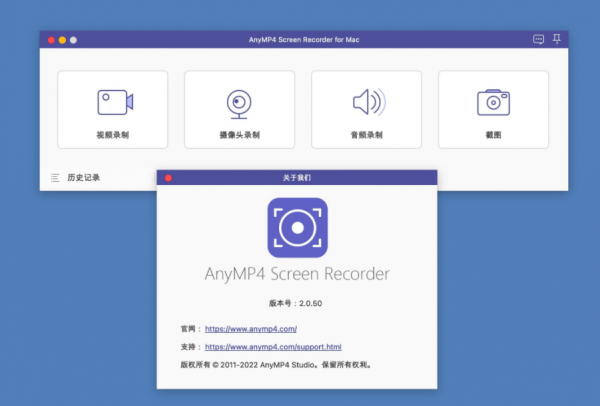Image resolution: width=600 pixels, height=406 pixels.
Task: Click the 支持 label
Action: click(188, 347)
